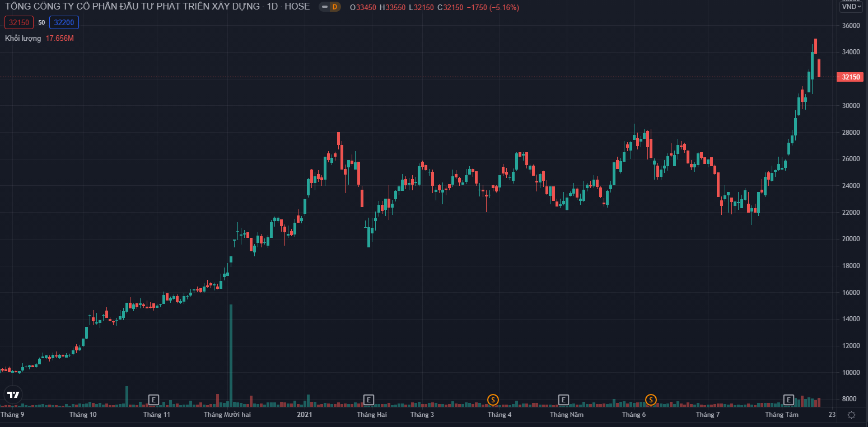This screenshot has height=427, width=868.
Task: Click the Tháng 4 time axis label
Action: click(x=500, y=415)
